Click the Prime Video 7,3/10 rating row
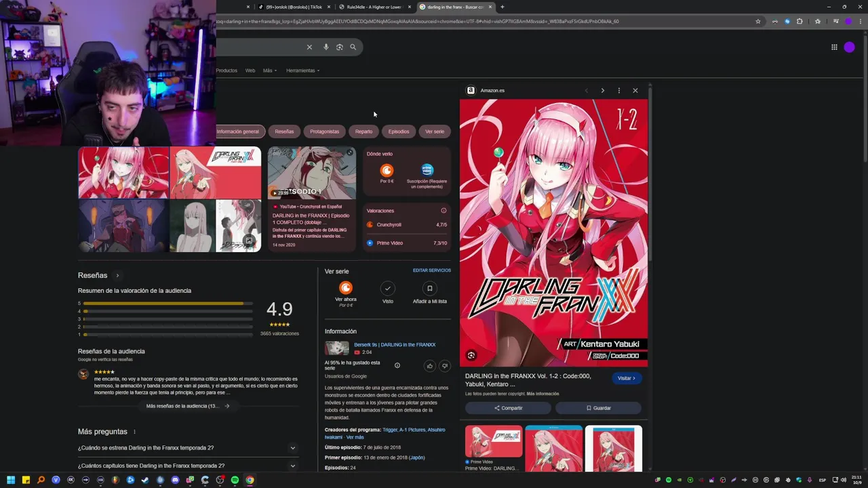The image size is (868, 488). [407, 243]
